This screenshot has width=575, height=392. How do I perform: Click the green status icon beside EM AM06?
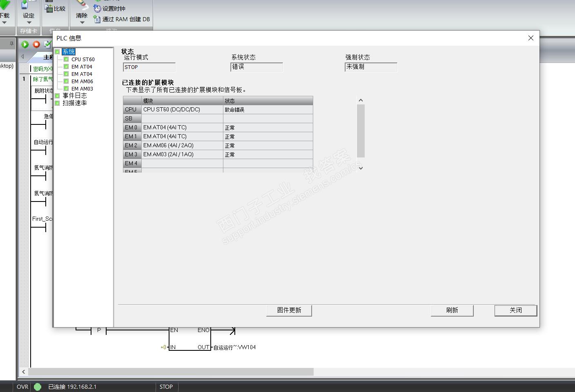[x=66, y=81]
